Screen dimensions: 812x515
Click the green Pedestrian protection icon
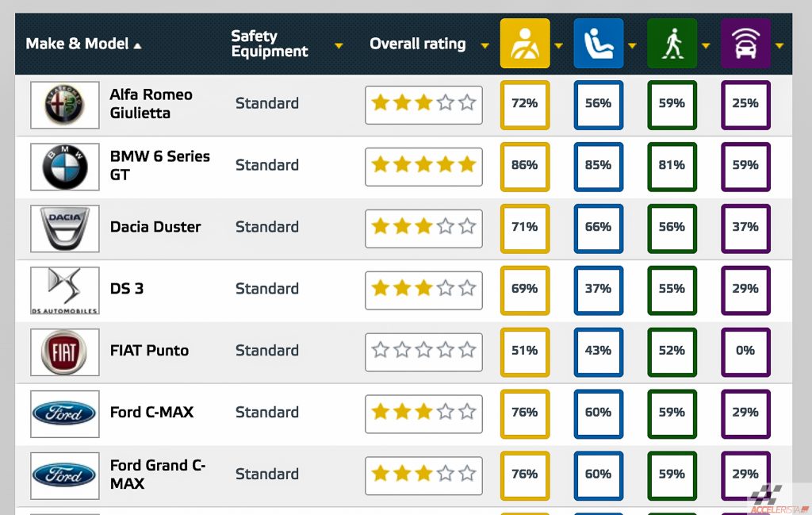(x=672, y=44)
